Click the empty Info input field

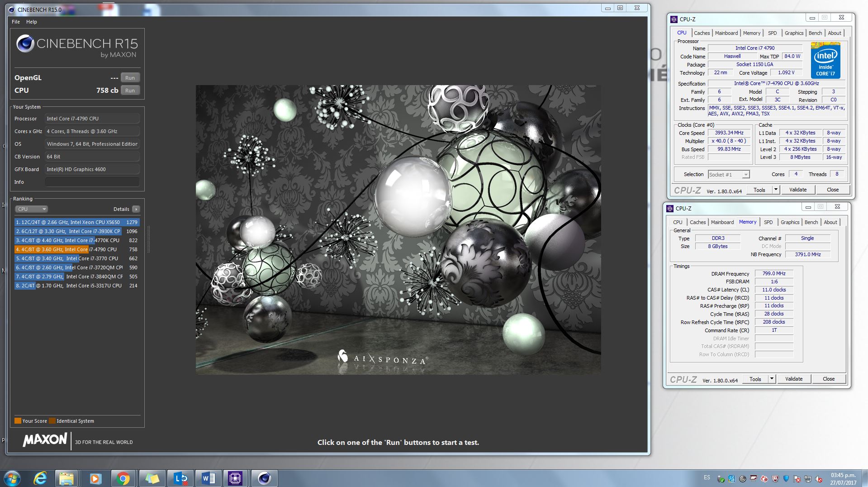[x=92, y=182]
